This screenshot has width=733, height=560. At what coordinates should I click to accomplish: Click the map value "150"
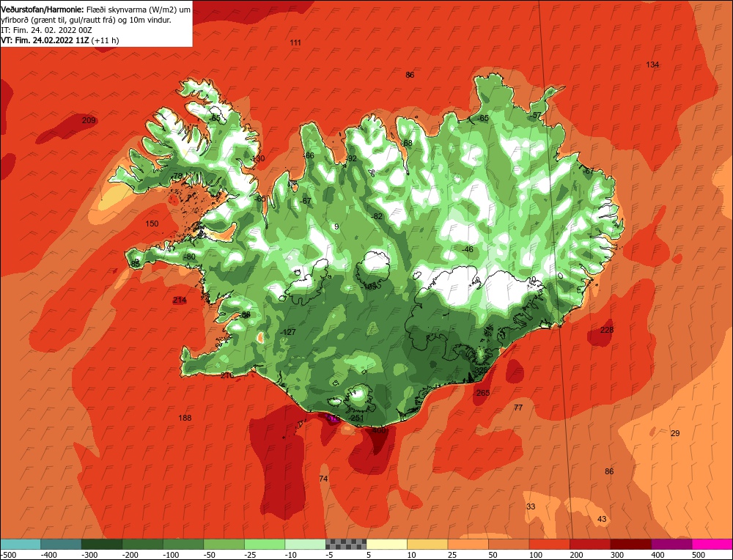(152, 224)
